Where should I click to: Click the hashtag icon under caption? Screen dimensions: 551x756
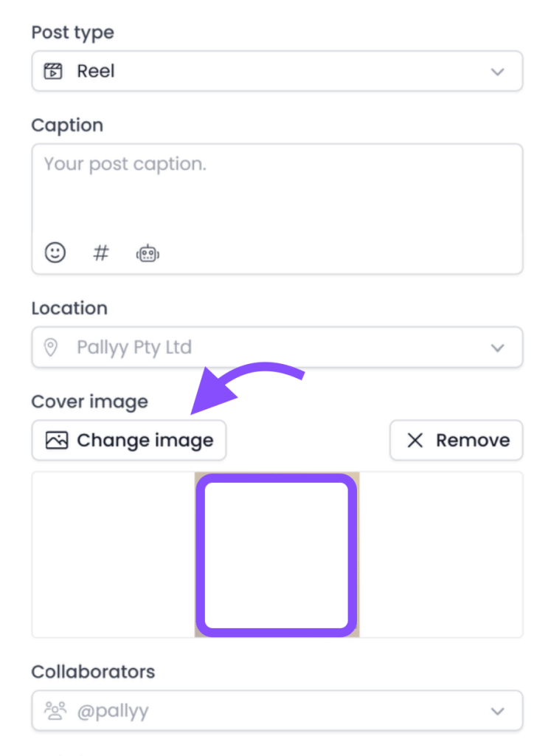[101, 253]
